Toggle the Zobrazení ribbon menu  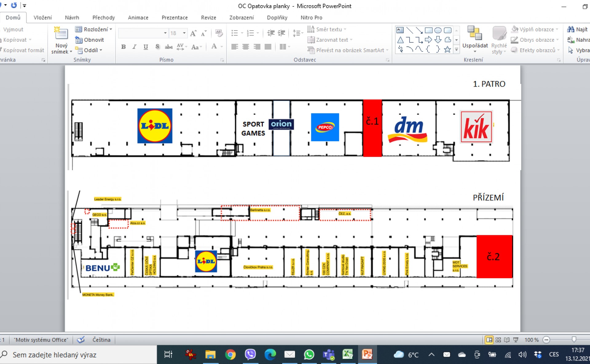(x=242, y=17)
